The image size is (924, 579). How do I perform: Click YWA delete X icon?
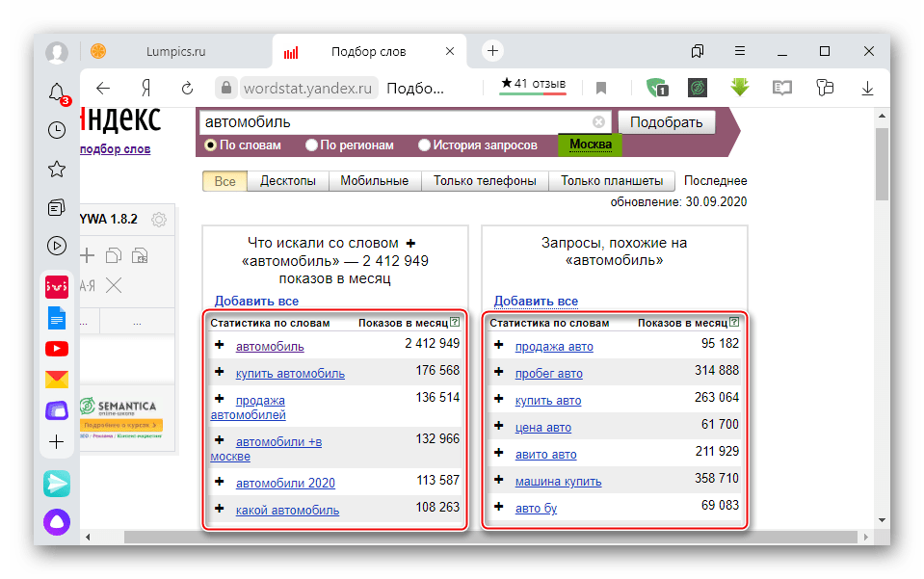pyautogui.click(x=114, y=286)
